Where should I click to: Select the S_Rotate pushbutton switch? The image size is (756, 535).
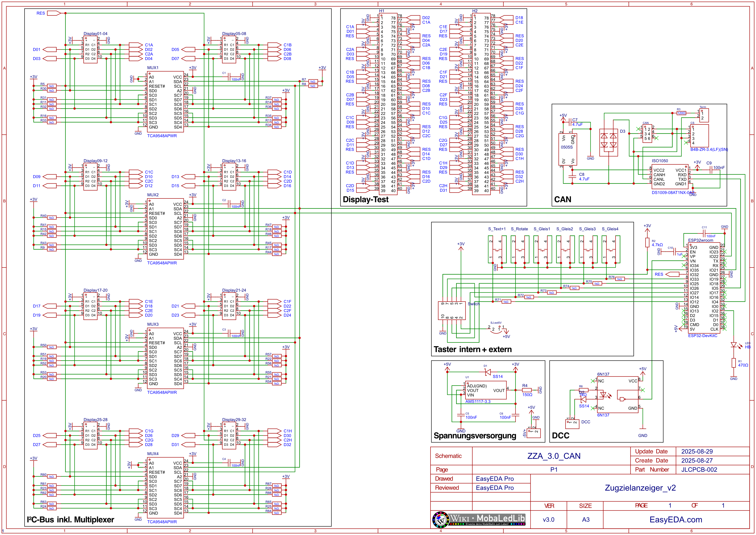point(520,249)
